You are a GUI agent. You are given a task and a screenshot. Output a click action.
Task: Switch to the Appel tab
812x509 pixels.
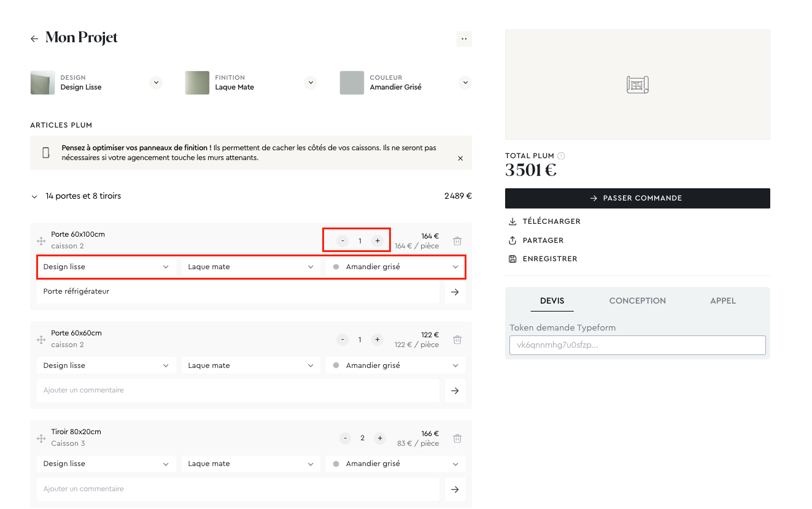pyautogui.click(x=722, y=300)
